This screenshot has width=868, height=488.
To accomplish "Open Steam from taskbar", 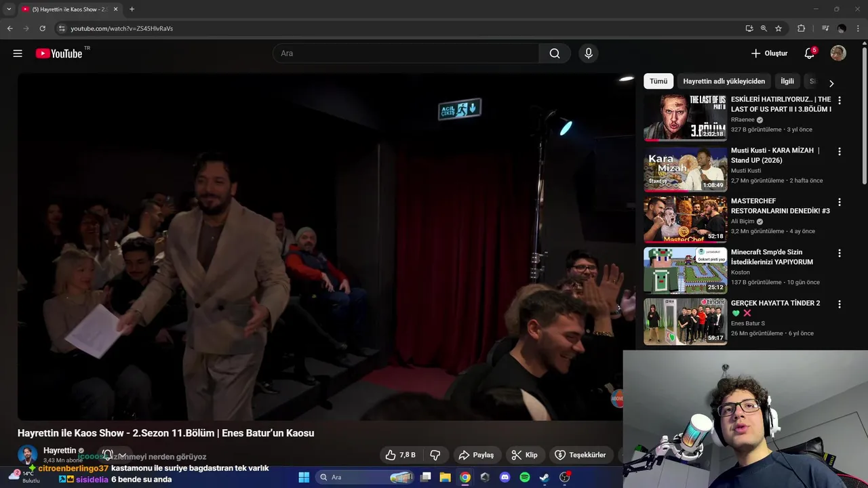I will coord(544,477).
